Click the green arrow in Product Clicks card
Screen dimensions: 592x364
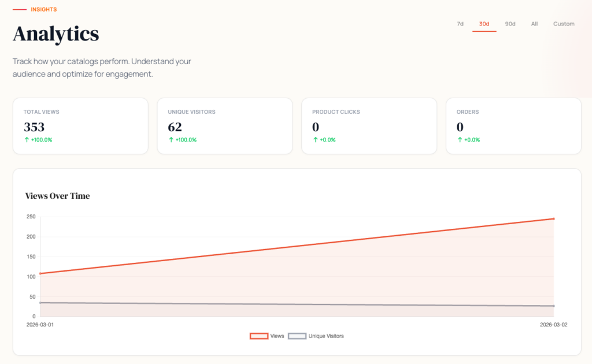click(x=315, y=140)
